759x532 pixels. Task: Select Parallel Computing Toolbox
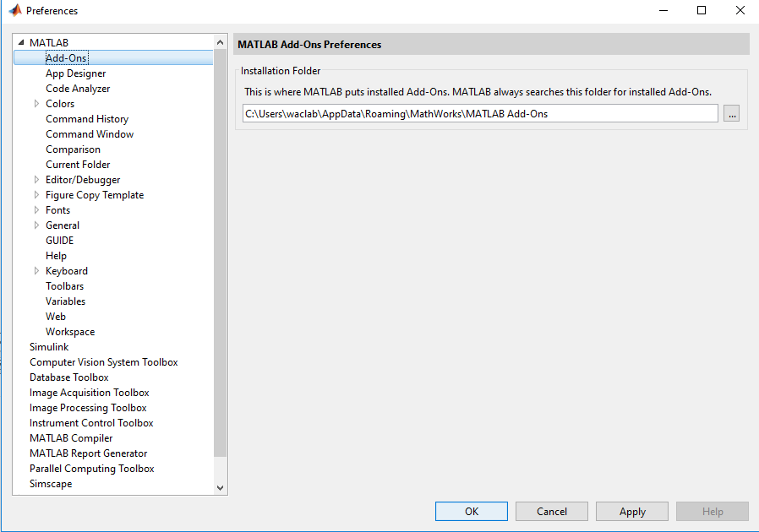tap(92, 469)
